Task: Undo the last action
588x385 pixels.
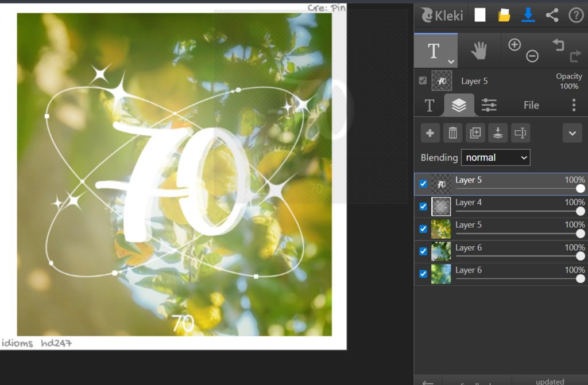Action: coord(557,44)
